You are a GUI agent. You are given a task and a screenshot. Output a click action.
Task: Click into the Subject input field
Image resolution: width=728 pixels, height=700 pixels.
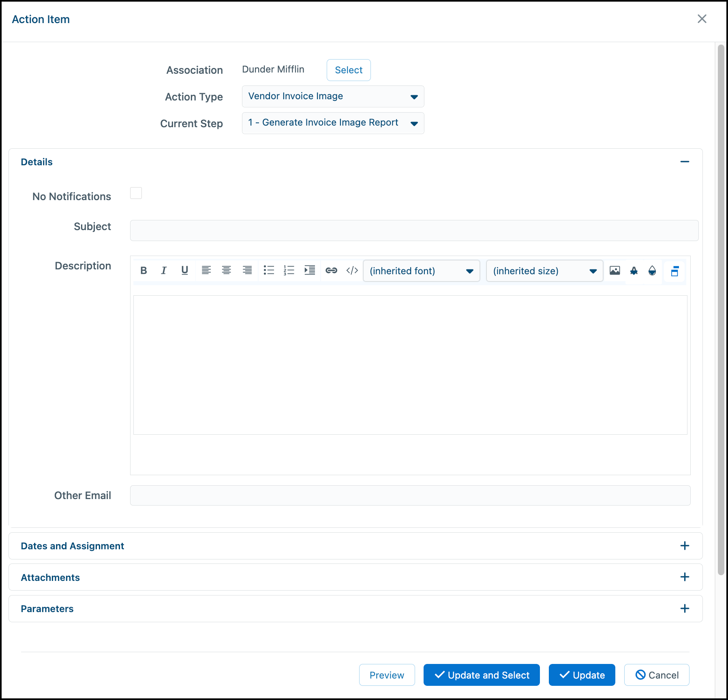click(414, 230)
